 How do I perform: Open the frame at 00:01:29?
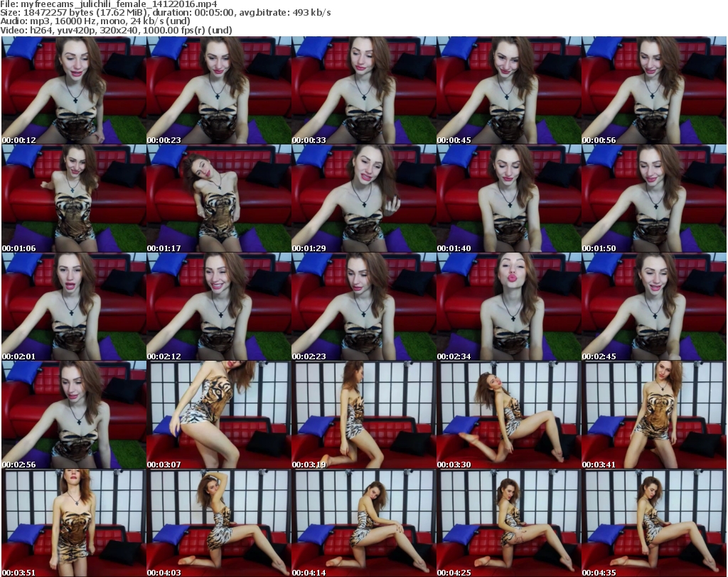pos(364,198)
